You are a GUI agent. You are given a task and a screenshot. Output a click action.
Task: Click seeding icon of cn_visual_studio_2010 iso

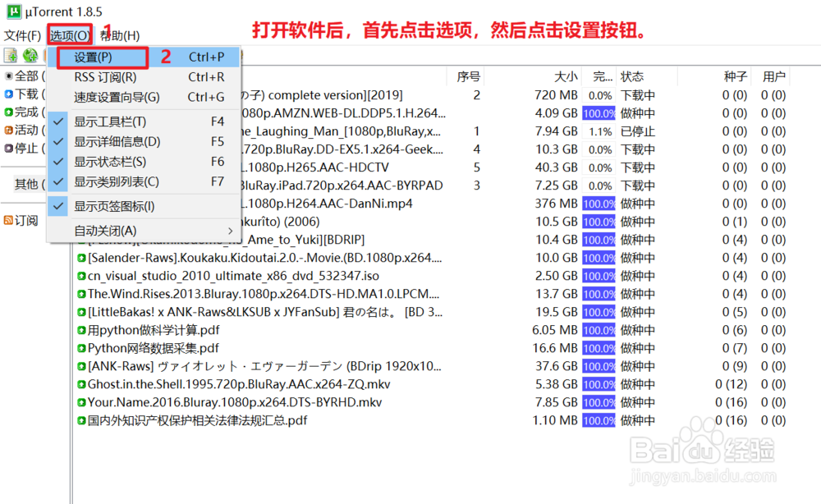(81, 276)
